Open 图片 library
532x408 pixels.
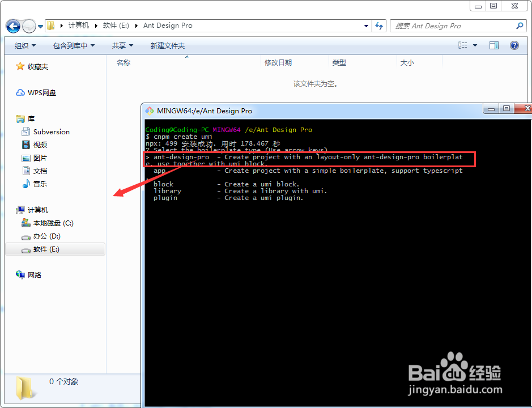tap(40, 158)
